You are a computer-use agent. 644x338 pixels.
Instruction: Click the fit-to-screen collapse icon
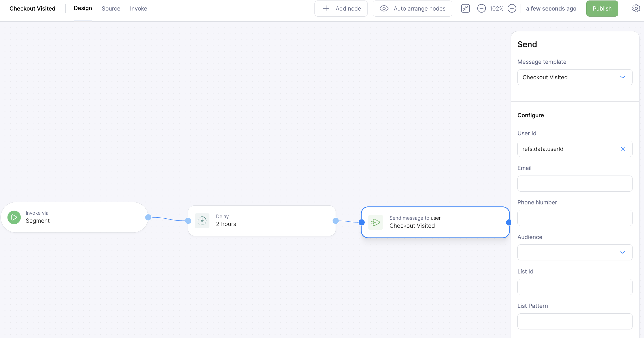pyautogui.click(x=465, y=9)
